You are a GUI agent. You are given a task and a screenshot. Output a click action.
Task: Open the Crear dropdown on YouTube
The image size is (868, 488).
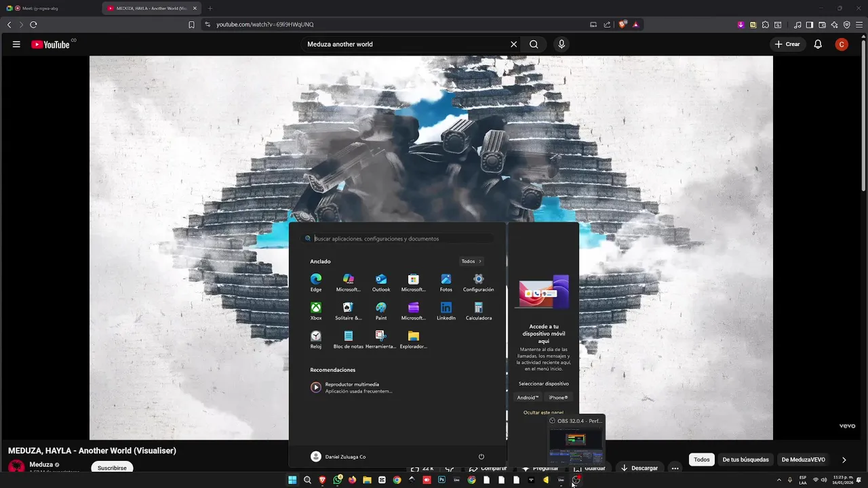787,44
